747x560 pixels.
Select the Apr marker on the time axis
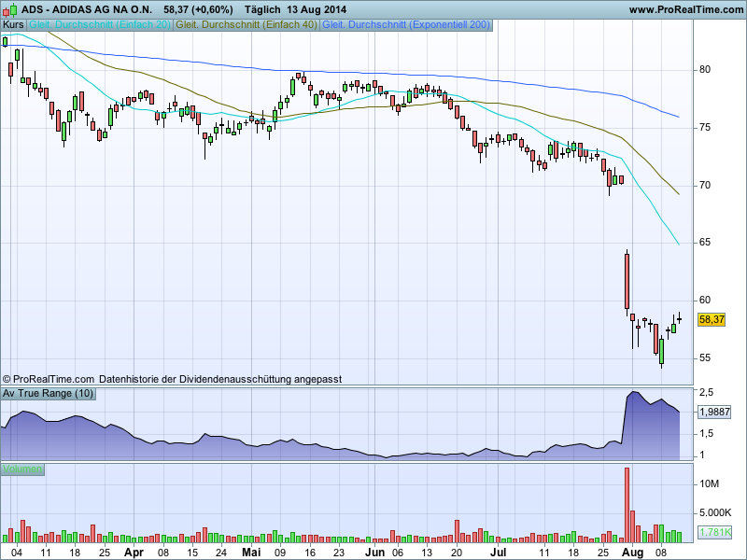pyautogui.click(x=134, y=552)
